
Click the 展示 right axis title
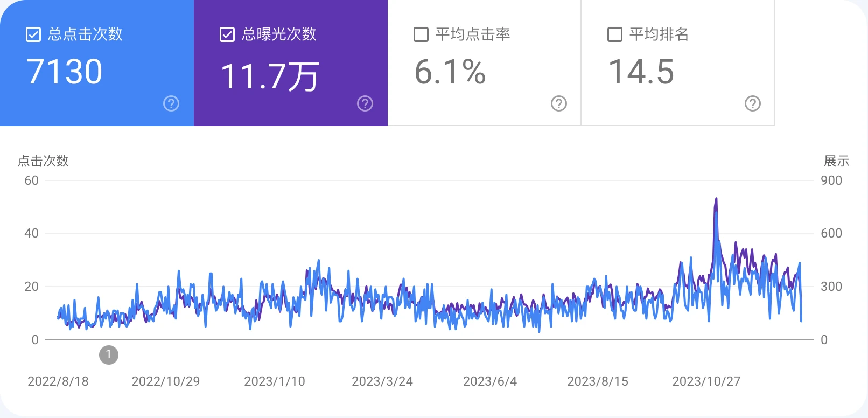coord(836,161)
